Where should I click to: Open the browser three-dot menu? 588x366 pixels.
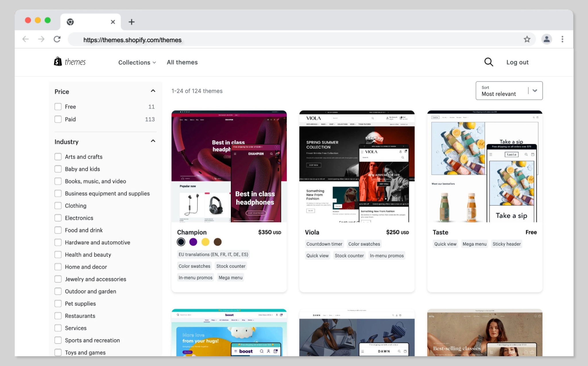coord(562,39)
